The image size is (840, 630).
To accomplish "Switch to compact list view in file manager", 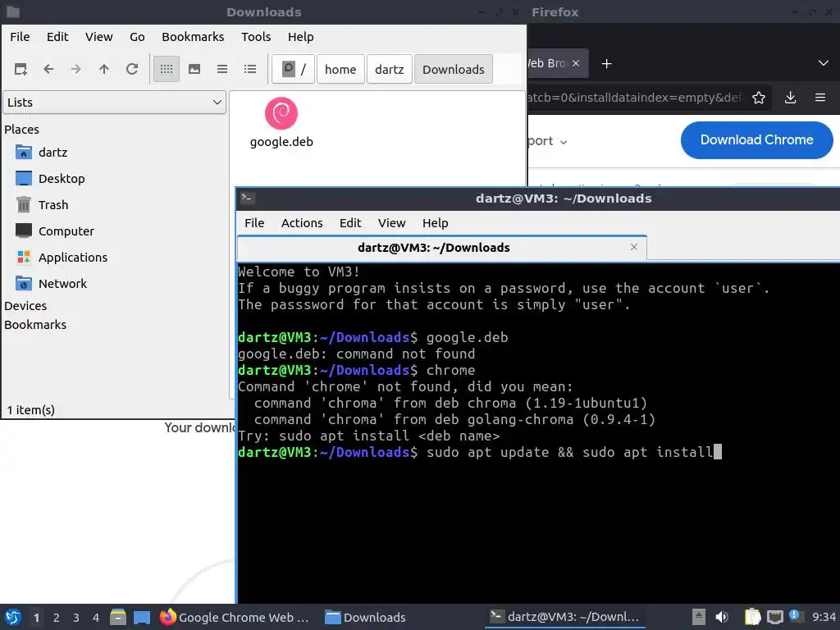I will pos(222,69).
